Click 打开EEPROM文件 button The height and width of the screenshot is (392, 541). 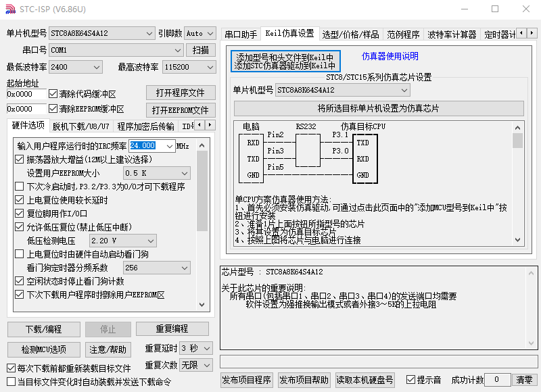(181, 110)
